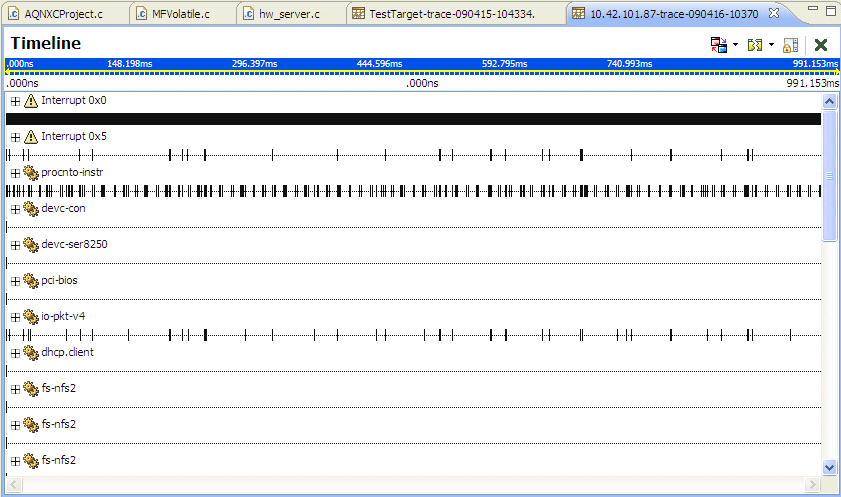Click the vertical scrollbar down arrow

click(x=829, y=467)
